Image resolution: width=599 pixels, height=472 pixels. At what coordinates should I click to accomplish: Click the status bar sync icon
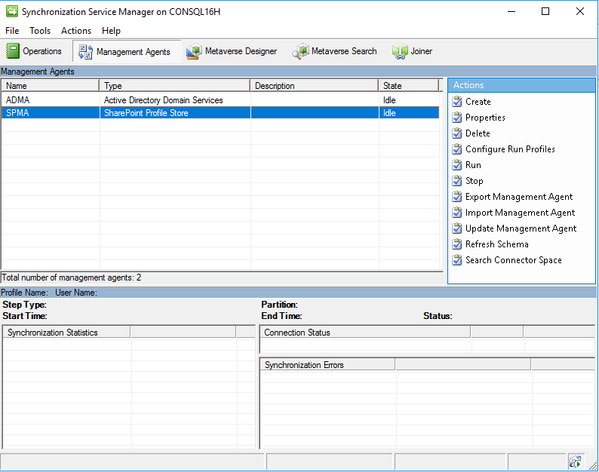tap(575, 462)
